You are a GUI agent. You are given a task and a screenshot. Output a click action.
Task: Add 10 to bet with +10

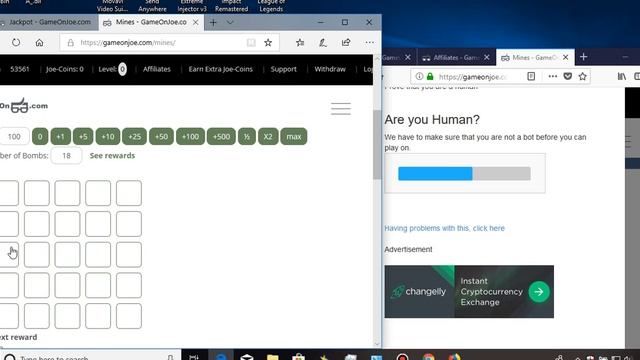point(108,136)
